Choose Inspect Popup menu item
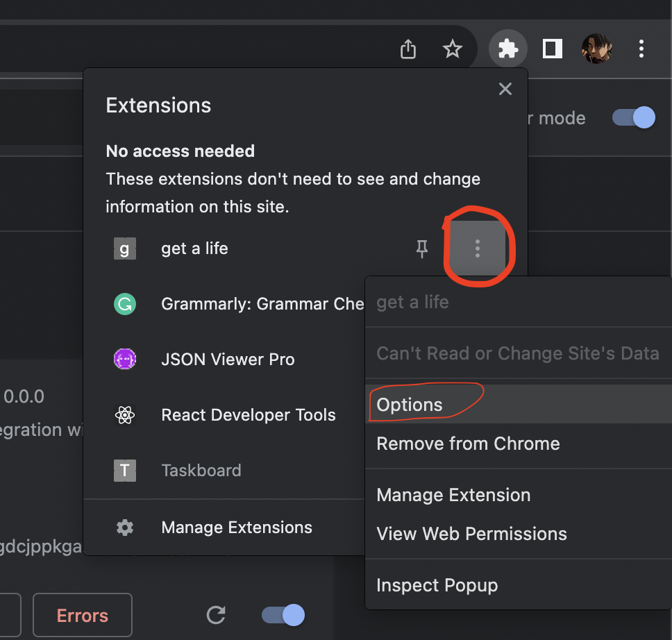The image size is (672, 640). (x=437, y=585)
